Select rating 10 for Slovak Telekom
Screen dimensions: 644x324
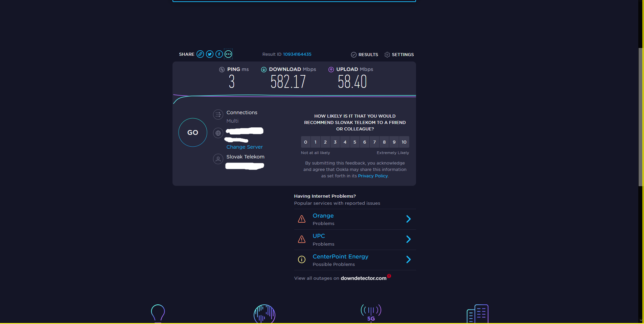404,142
